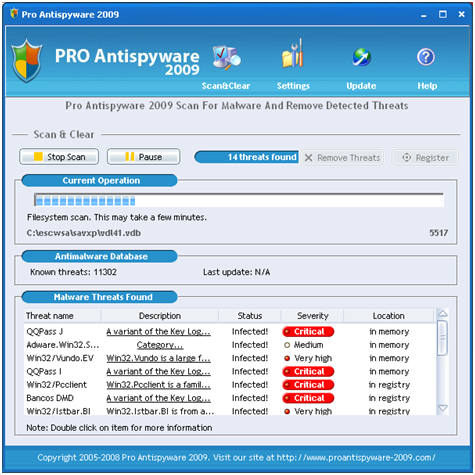Pause the running scan

143,157
